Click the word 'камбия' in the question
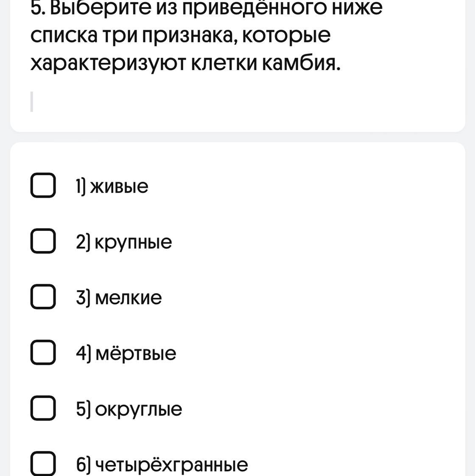 pyautogui.click(x=301, y=64)
